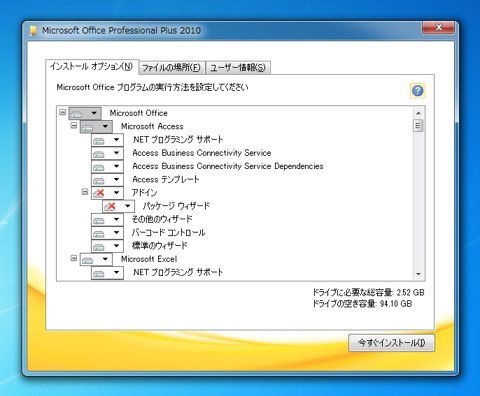Switch to the ユーザー情報(S) tab
The height and width of the screenshot is (396, 480).
click(x=238, y=68)
